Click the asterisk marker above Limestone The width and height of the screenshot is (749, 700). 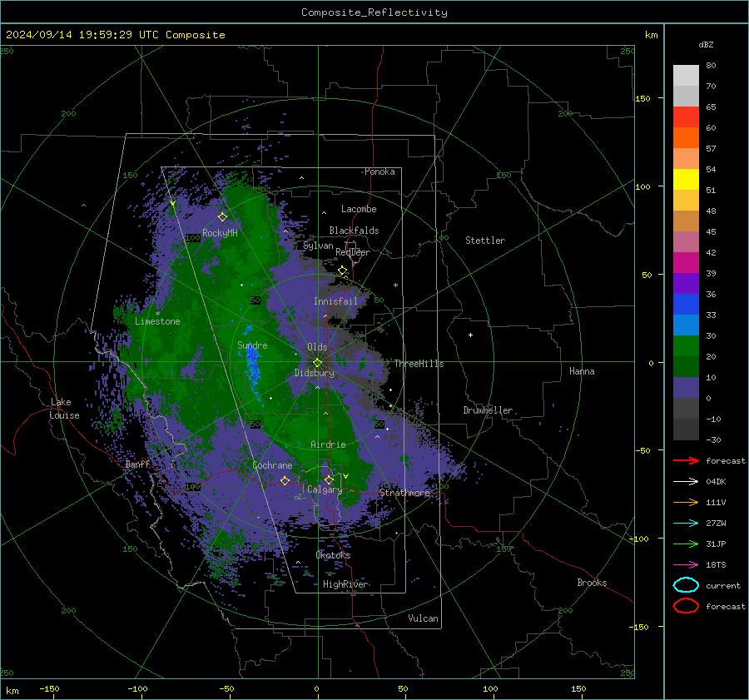click(157, 314)
